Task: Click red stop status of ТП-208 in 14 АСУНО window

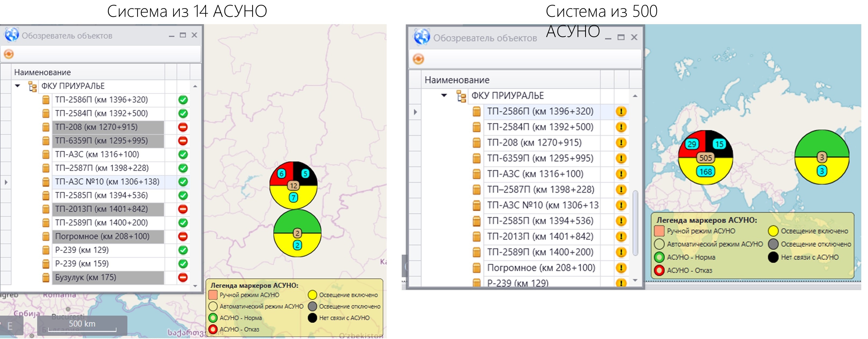Action: [x=183, y=127]
